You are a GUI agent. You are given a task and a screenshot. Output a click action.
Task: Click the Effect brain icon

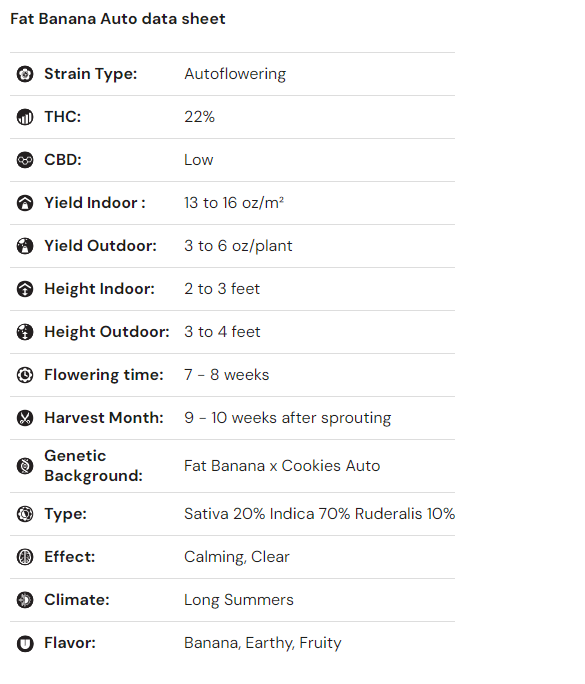click(x=25, y=557)
